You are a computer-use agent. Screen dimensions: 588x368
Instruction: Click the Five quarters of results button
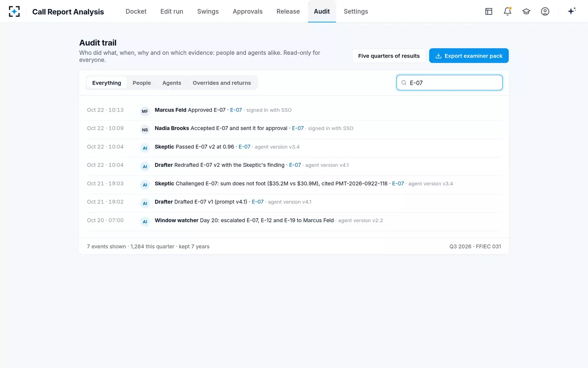point(389,56)
